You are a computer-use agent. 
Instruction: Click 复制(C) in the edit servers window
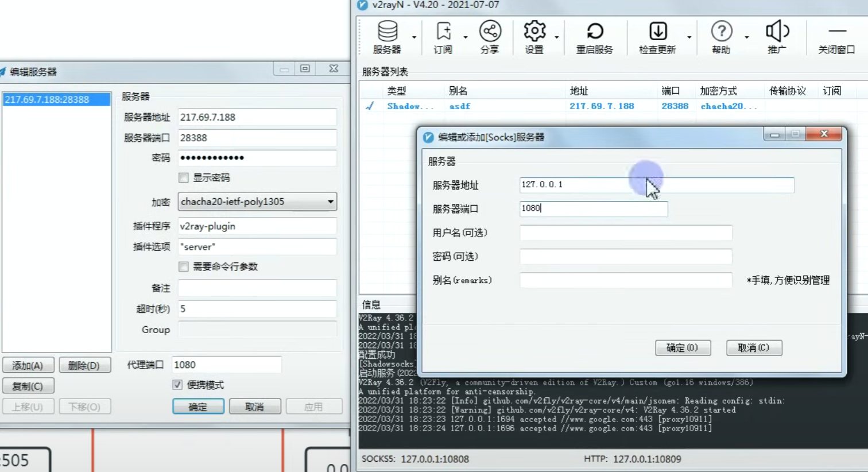(28, 386)
